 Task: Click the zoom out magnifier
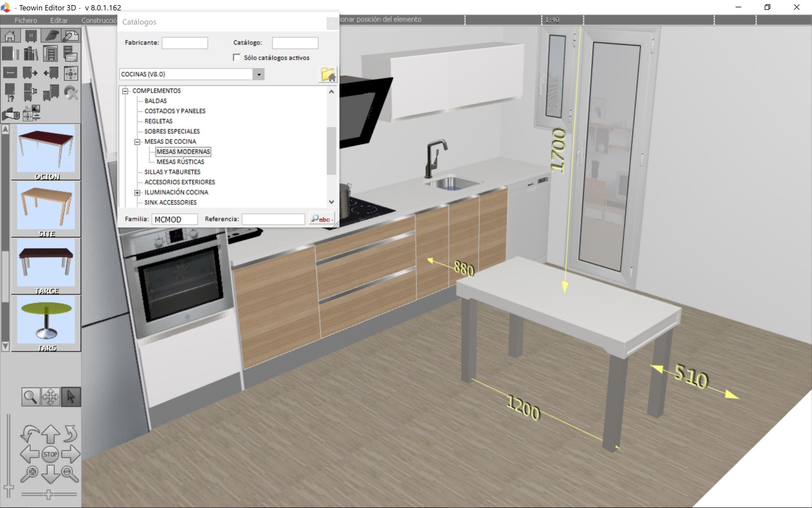coord(70,474)
